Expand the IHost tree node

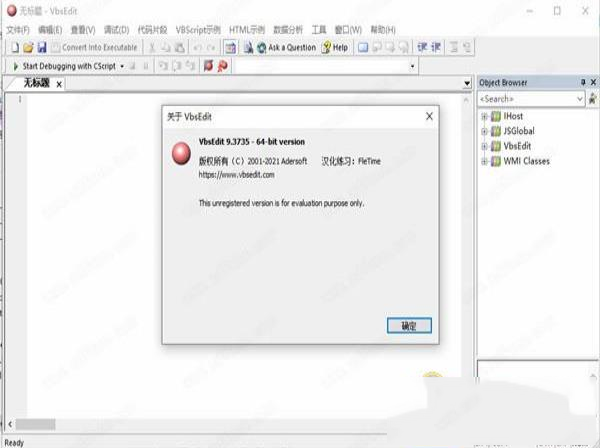point(484,116)
